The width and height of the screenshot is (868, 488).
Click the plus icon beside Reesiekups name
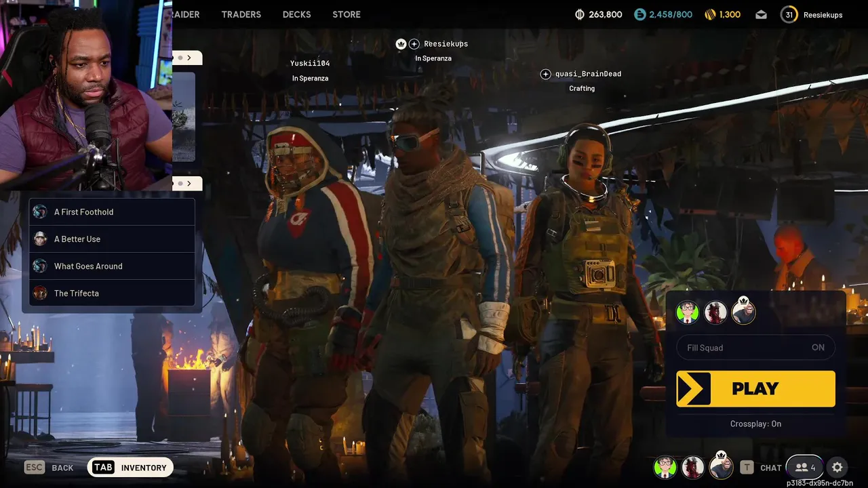click(x=414, y=44)
